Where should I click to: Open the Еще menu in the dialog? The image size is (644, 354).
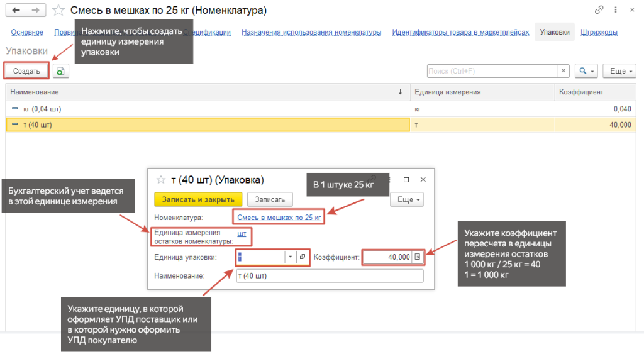(407, 199)
